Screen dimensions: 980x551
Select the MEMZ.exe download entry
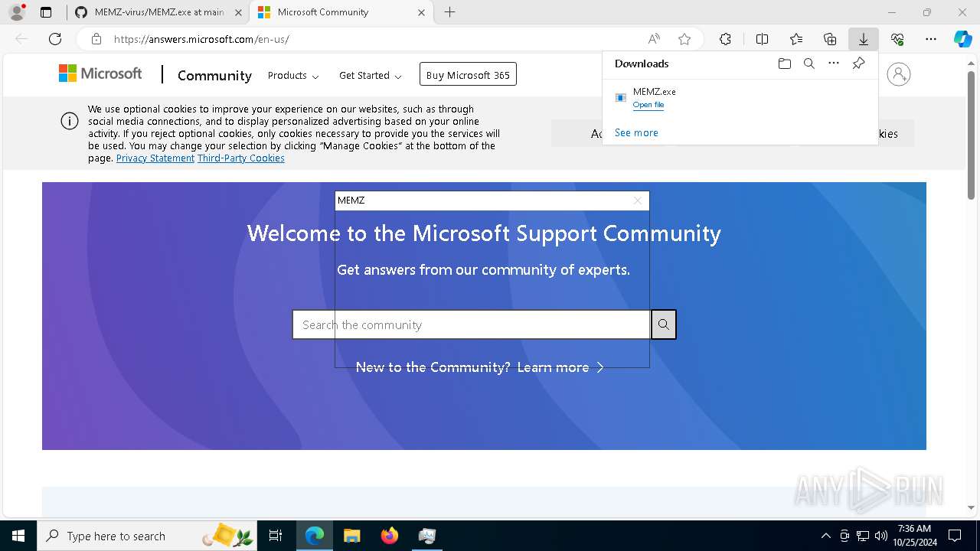[x=740, y=98]
